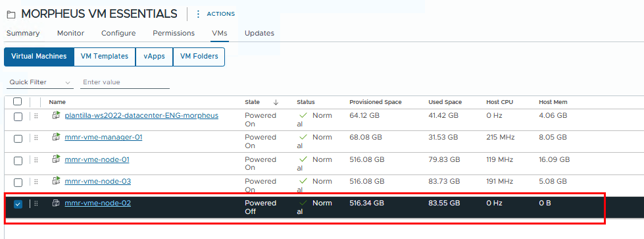This screenshot has height=239, width=644.
Task: Click the Powered Off state of mmr-vme-node-02
Action: 260,207
